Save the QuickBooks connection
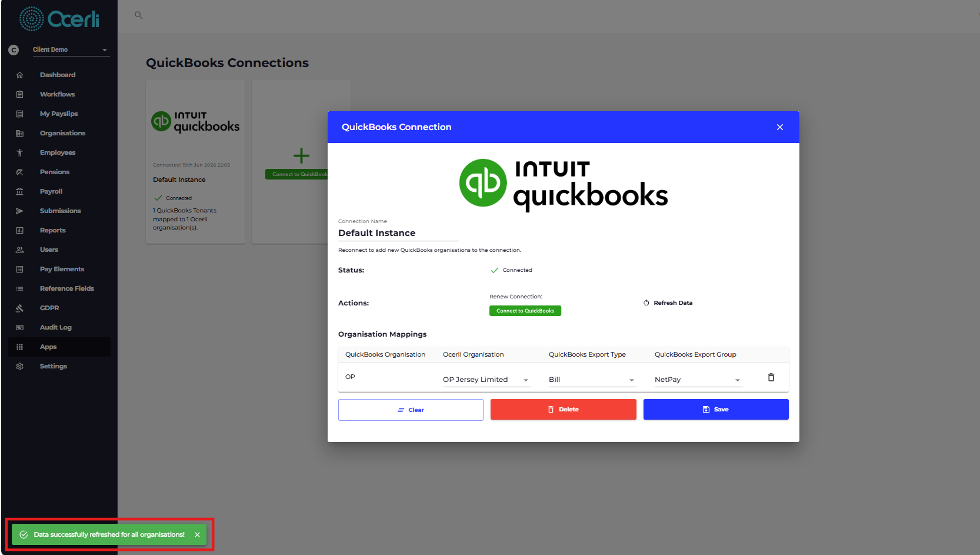 point(716,410)
